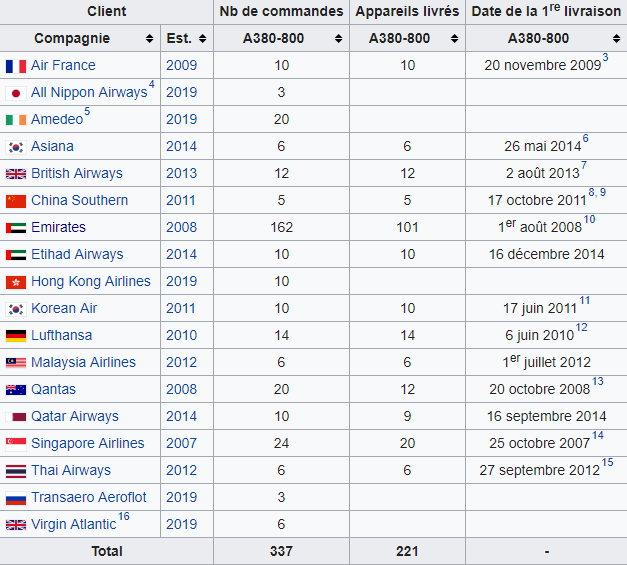Viewport: 627px width, 565px height.
Task: Click the German flag beside Lufthansa
Action: tap(16, 336)
